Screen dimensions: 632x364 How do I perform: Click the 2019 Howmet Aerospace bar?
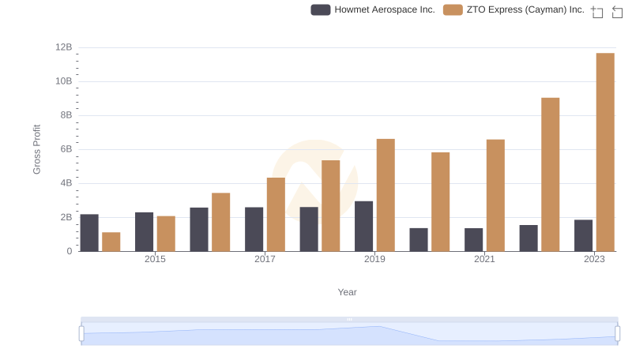point(363,227)
